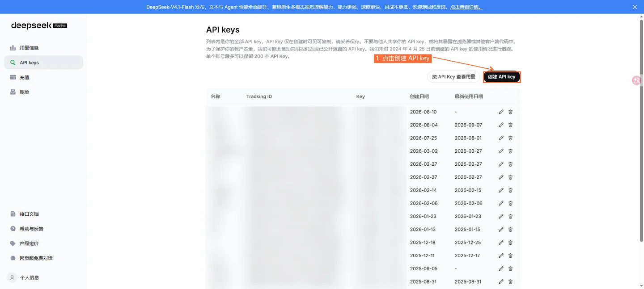
Task: Click 按 API Key 查看用量 button
Action: 453,77
